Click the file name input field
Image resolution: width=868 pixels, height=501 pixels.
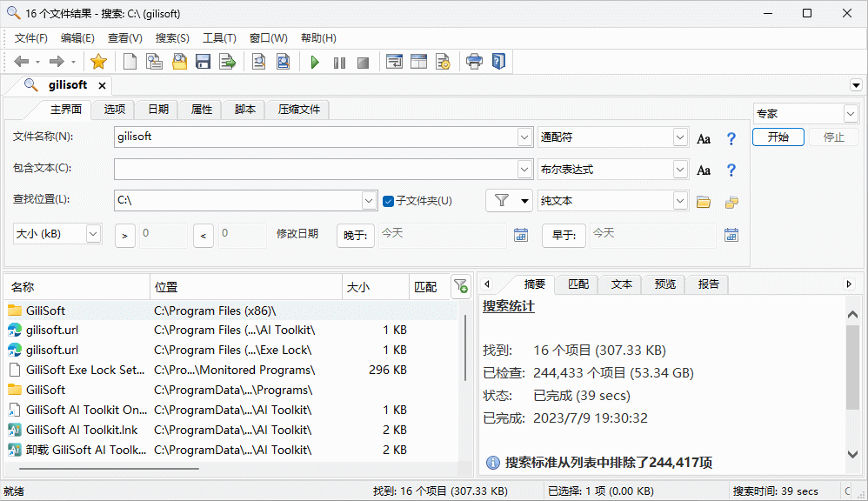[316, 137]
